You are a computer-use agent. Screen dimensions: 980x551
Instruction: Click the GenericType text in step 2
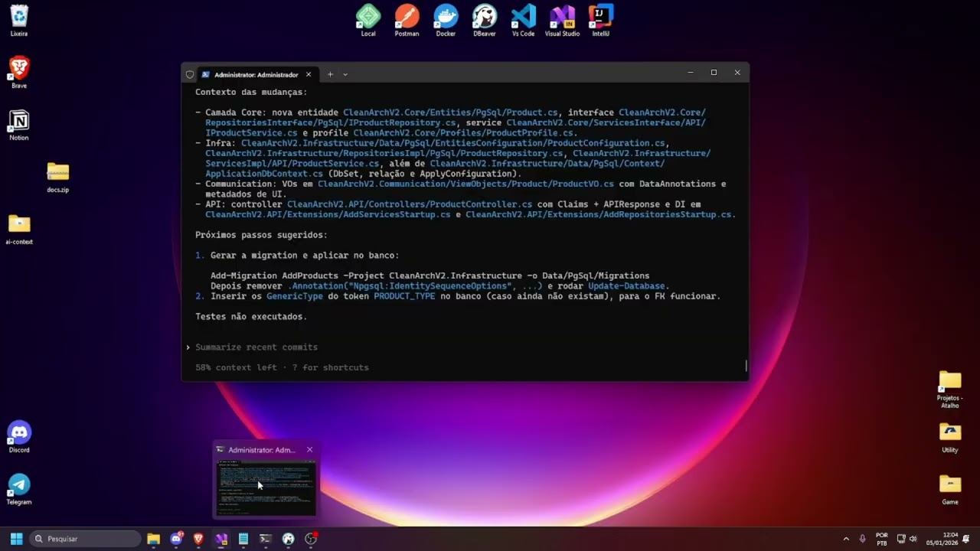pyautogui.click(x=295, y=296)
